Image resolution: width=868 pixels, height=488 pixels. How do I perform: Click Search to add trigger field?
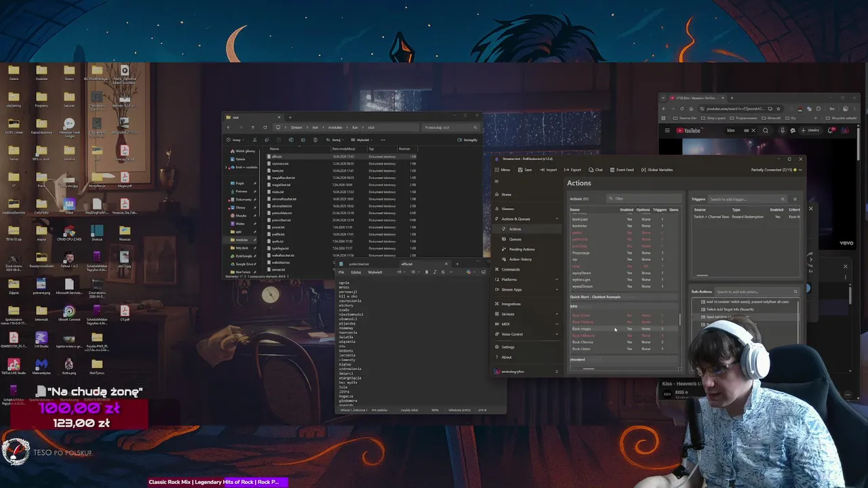pos(747,199)
